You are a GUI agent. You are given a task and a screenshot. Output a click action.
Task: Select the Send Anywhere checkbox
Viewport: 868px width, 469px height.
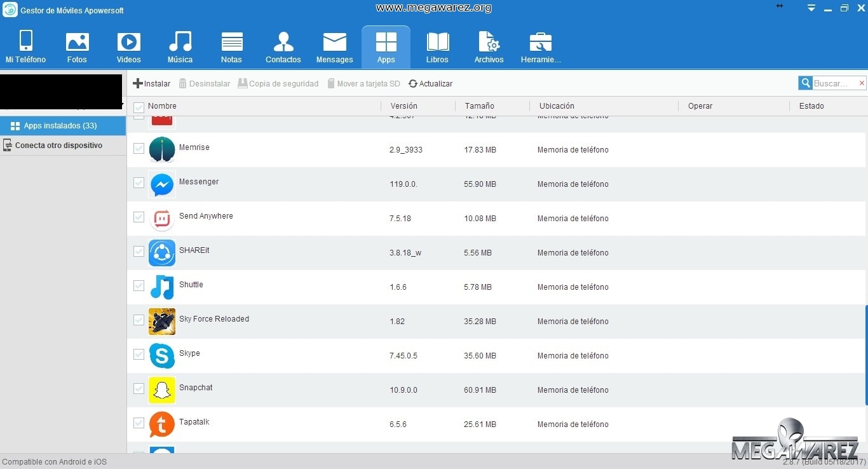(139, 217)
